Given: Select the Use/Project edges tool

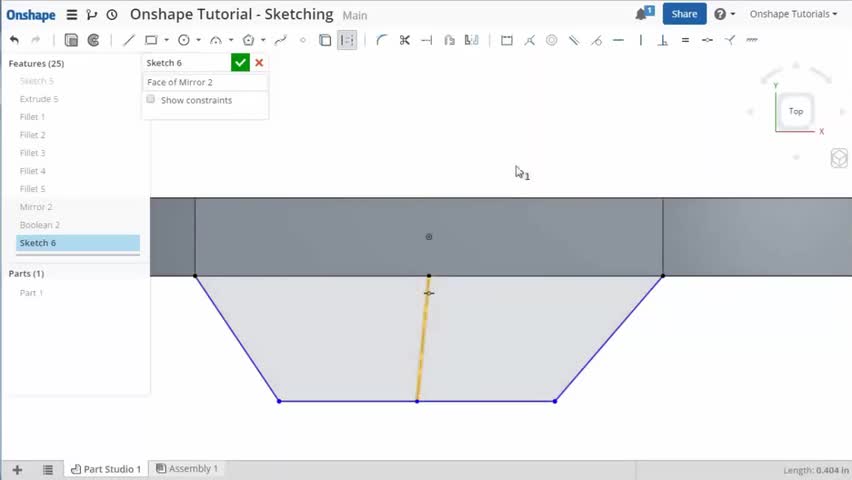Looking at the screenshot, I should pos(325,40).
